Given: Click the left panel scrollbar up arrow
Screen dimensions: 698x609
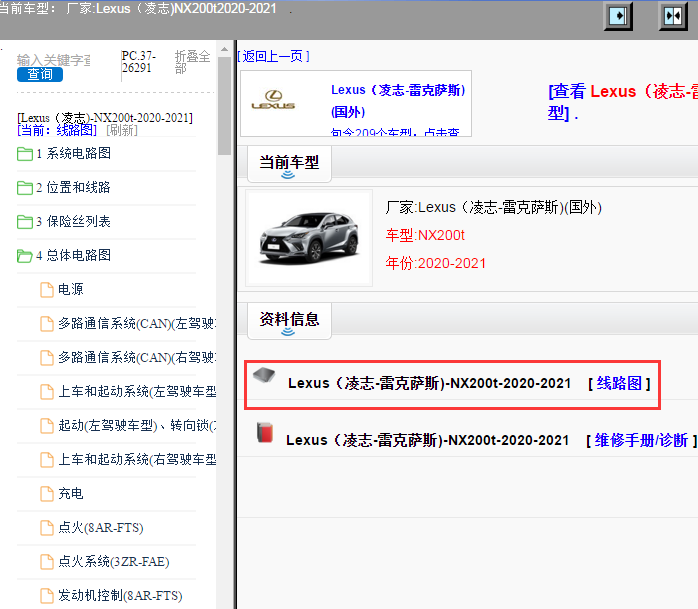Looking at the screenshot, I should (x=224, y=49).
